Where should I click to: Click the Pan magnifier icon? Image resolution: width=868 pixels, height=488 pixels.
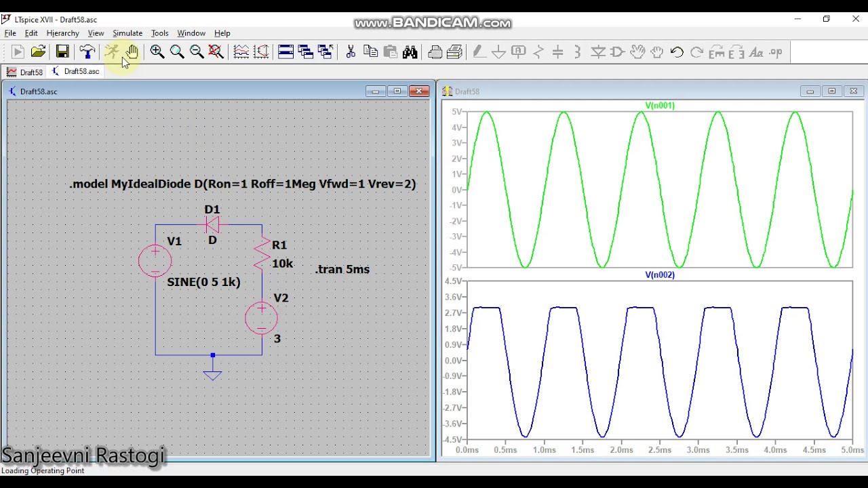pos(177,52)
